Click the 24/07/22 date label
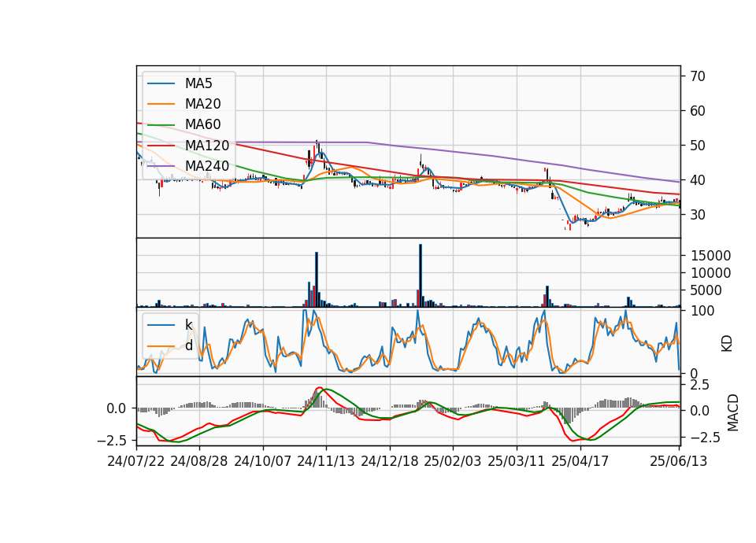Viewport: 756px width, 543px height. (x=136, y=461)
